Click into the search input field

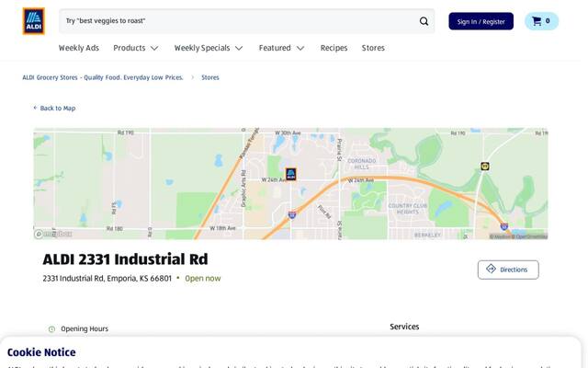(240, 21)
